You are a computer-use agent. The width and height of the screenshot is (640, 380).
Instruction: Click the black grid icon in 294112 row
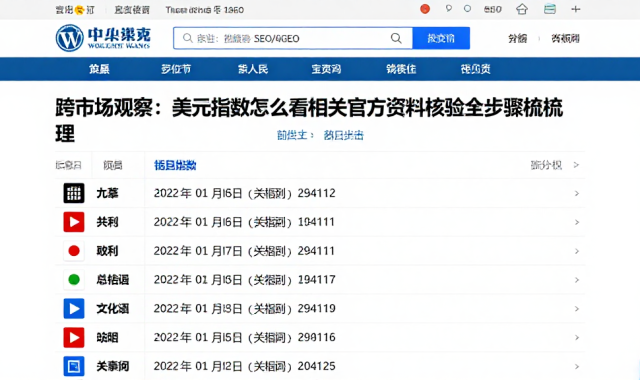pos(74,193)
